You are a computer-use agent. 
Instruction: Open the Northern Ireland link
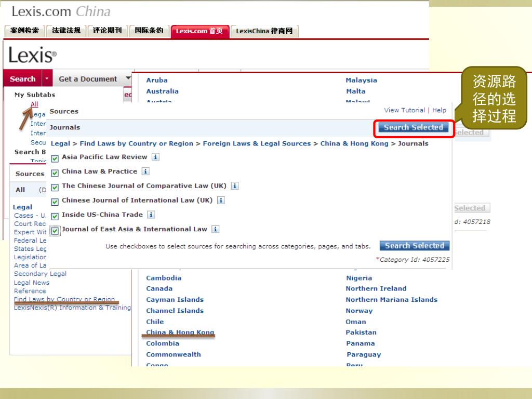[x=376, y=289]
